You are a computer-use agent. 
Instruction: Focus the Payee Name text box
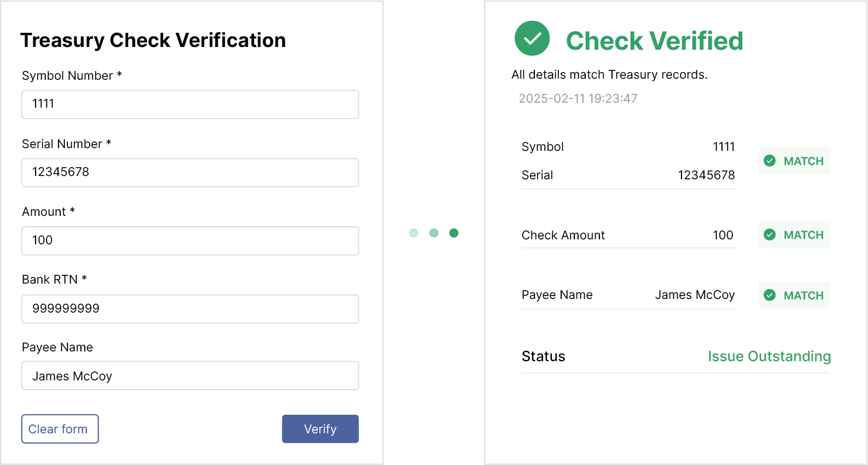190,375
